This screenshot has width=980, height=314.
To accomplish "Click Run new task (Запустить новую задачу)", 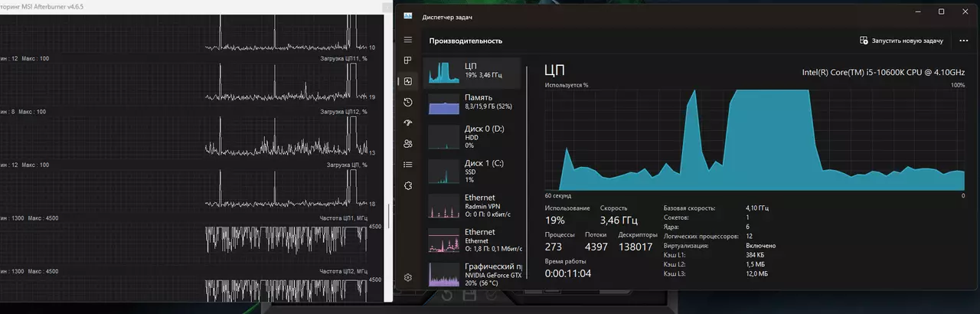I will [901, 41].
